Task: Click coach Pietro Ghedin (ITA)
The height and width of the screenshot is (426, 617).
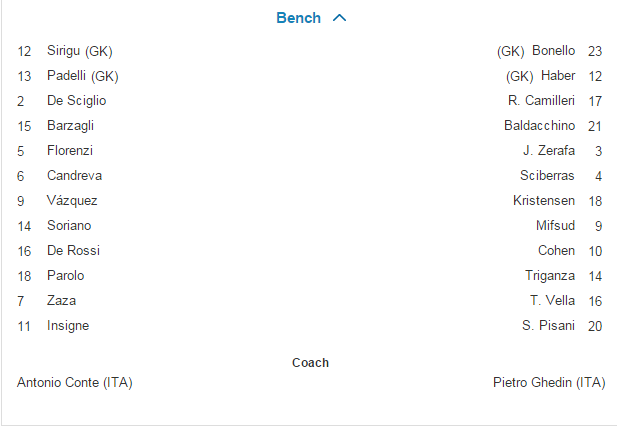Action: point(548,383)
